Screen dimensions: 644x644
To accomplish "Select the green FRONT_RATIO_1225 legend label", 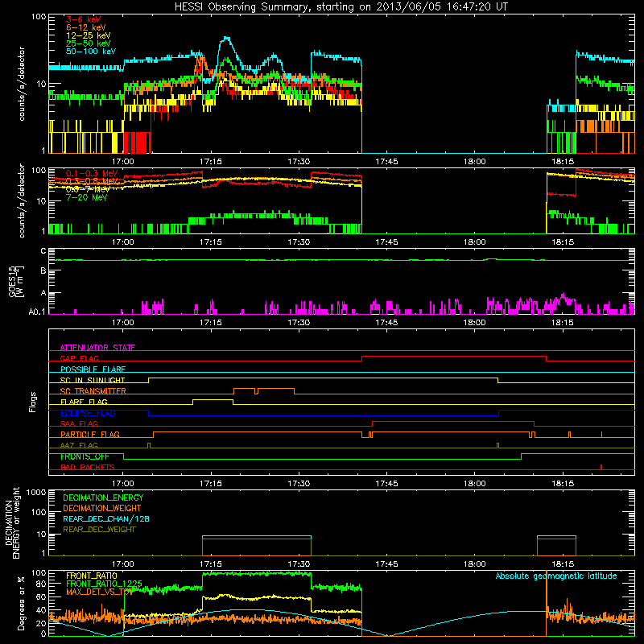I will point(104,584).
